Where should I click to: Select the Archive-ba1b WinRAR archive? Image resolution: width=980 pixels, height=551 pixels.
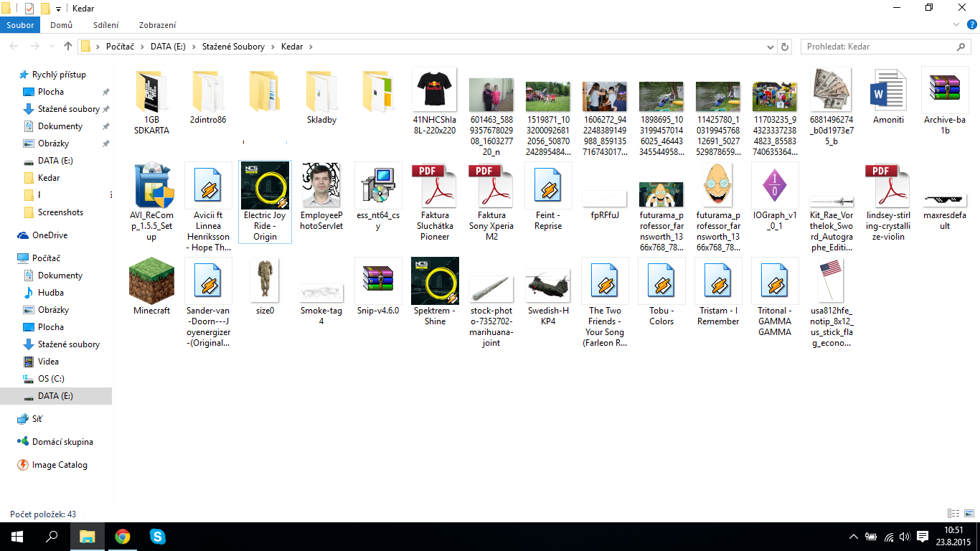pos(945,90)
